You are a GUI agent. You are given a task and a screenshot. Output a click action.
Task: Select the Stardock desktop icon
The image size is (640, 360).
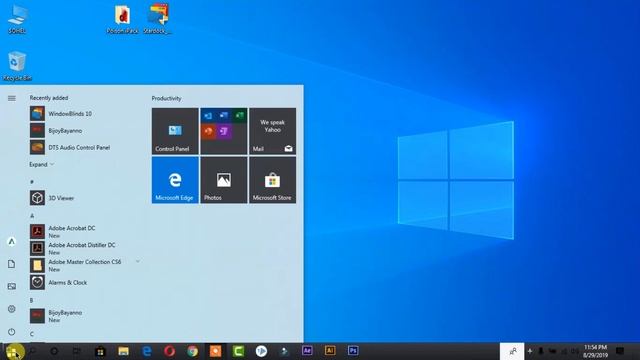pyautogui.click(x=158, y=19)
